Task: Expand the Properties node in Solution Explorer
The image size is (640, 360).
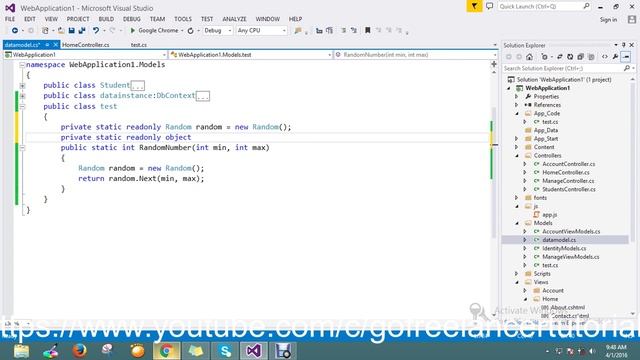Action: click(516, 97)
